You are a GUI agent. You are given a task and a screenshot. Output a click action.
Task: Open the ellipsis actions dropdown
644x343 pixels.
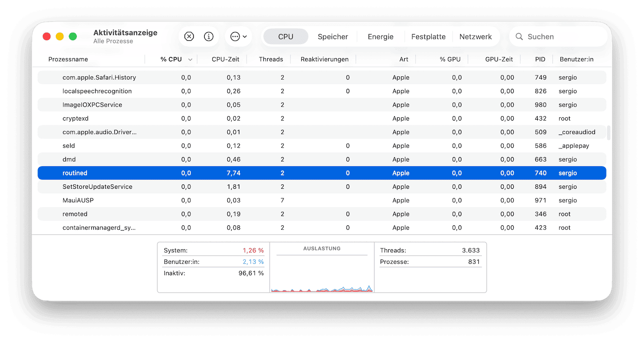pos(238,37)
